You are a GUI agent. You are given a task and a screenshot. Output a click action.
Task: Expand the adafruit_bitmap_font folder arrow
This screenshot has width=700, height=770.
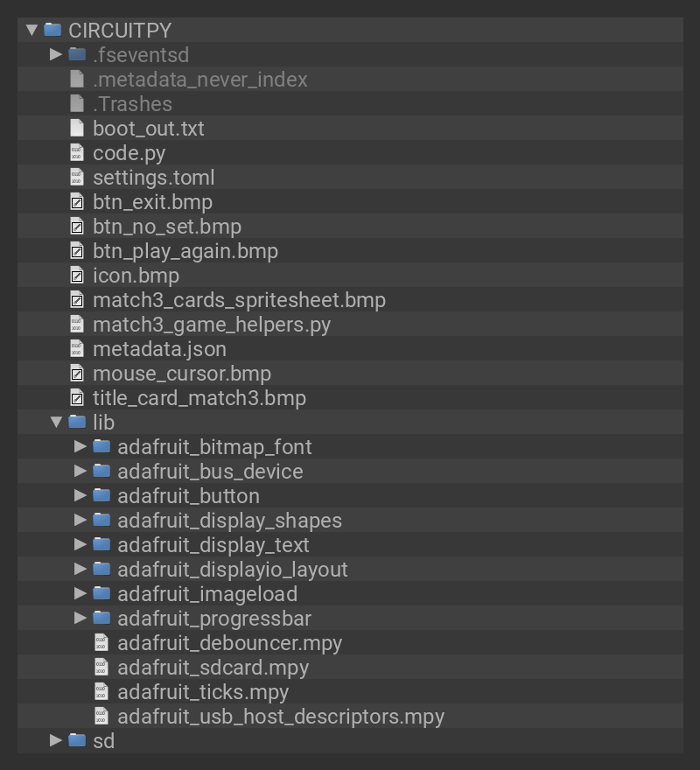click(80, 446)
